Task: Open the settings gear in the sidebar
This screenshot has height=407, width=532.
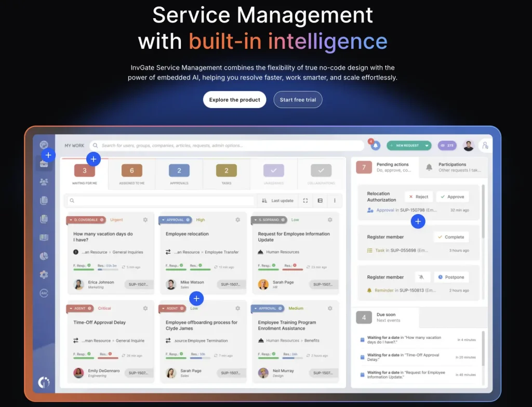Action: (x=44, y=274)
